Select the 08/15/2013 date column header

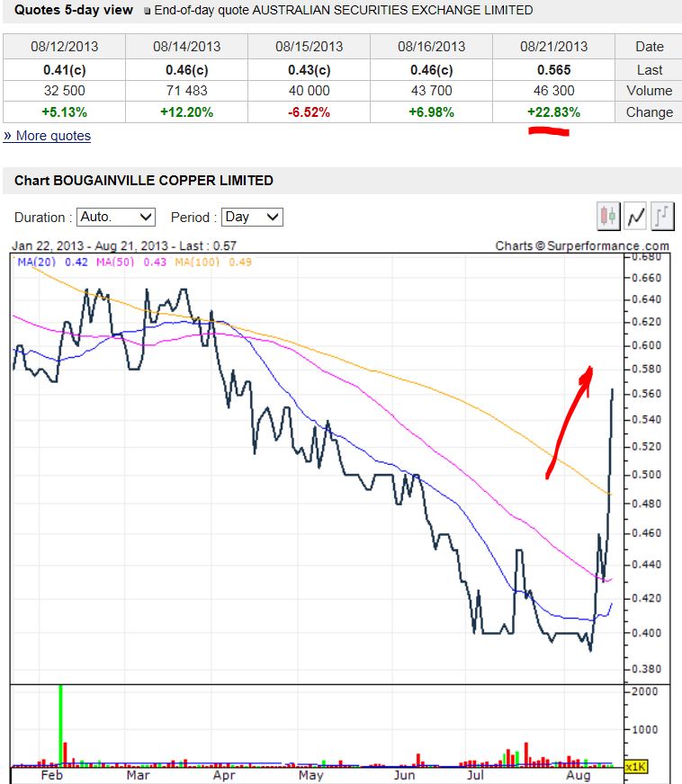(310, 47)
